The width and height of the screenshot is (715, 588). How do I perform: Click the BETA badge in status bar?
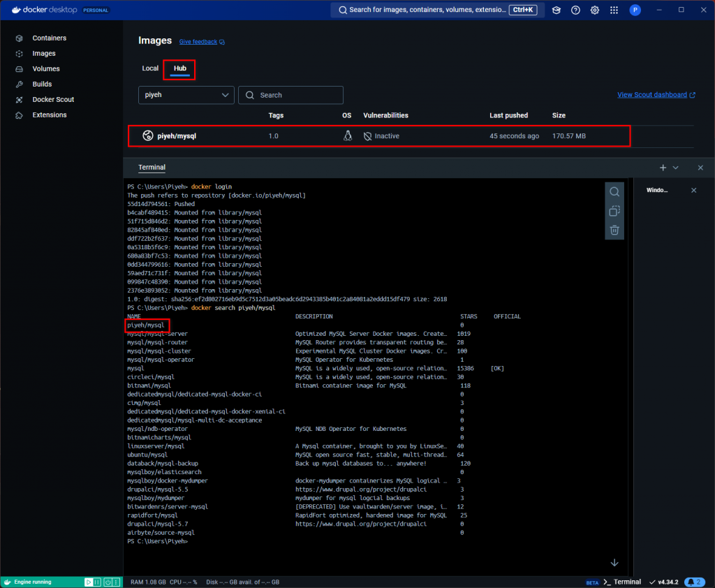tap(592, 582)
